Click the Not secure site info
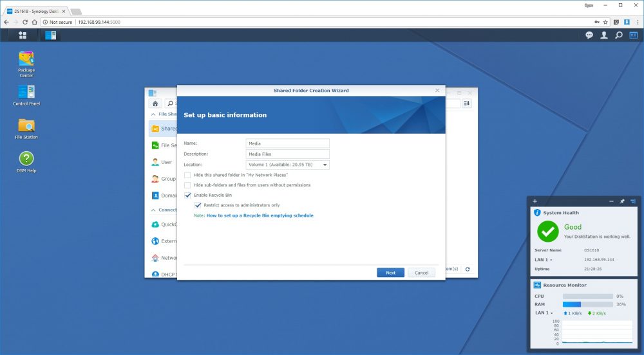Image resolution: width=644 pixels, height=355 pixels. (57, 22)
